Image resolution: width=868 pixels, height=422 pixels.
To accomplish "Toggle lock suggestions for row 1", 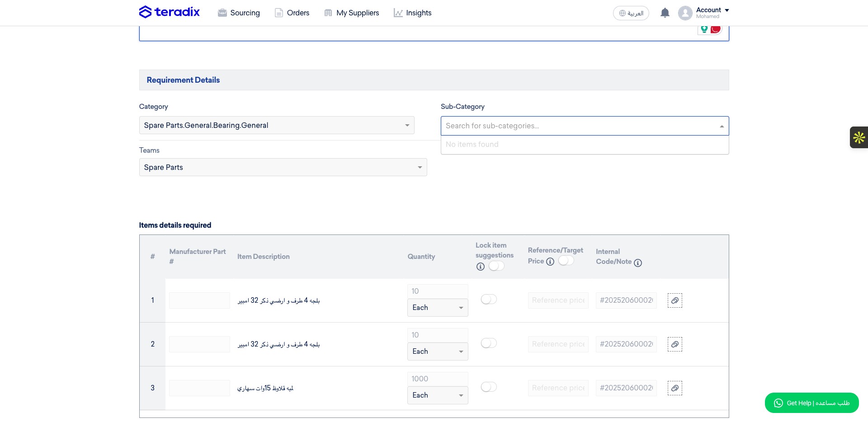I will click(x=489, y=299).
